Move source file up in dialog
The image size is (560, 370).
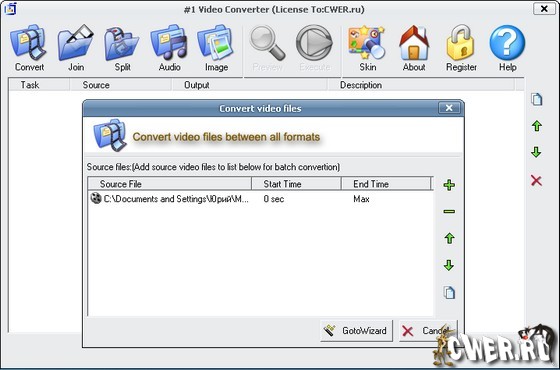point(449,238)
